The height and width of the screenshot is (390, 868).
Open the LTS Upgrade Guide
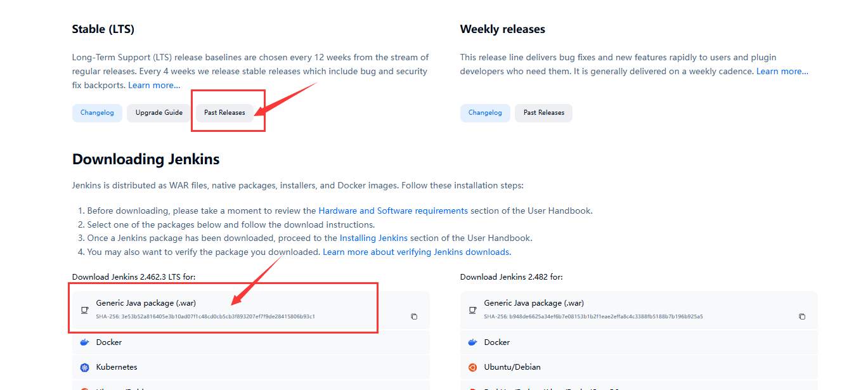159,113
